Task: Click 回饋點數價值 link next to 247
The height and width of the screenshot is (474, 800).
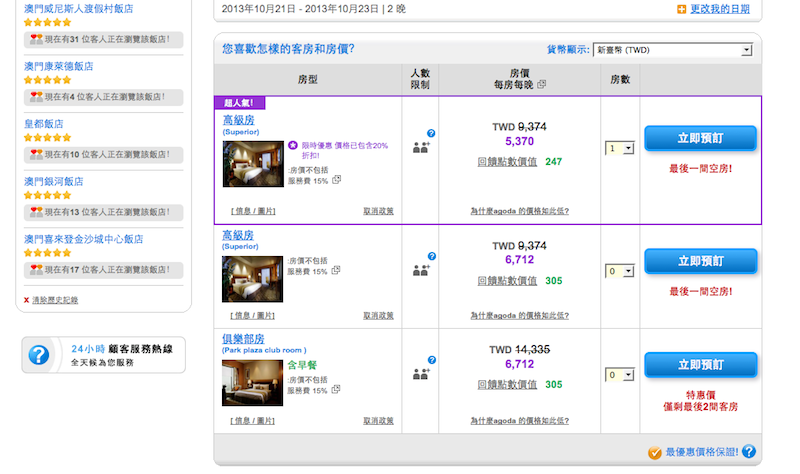Action: tap(507, 162)
